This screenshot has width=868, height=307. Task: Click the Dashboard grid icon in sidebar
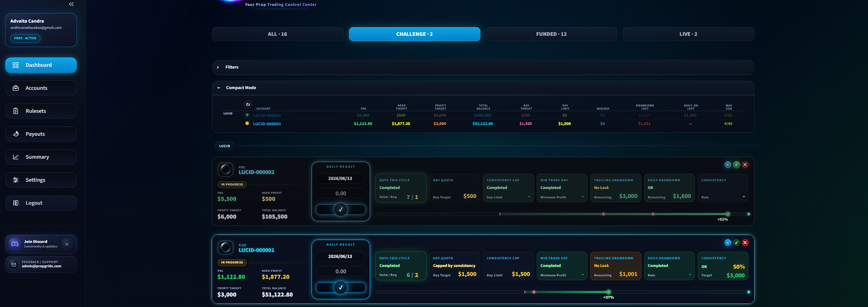[16, 65]
